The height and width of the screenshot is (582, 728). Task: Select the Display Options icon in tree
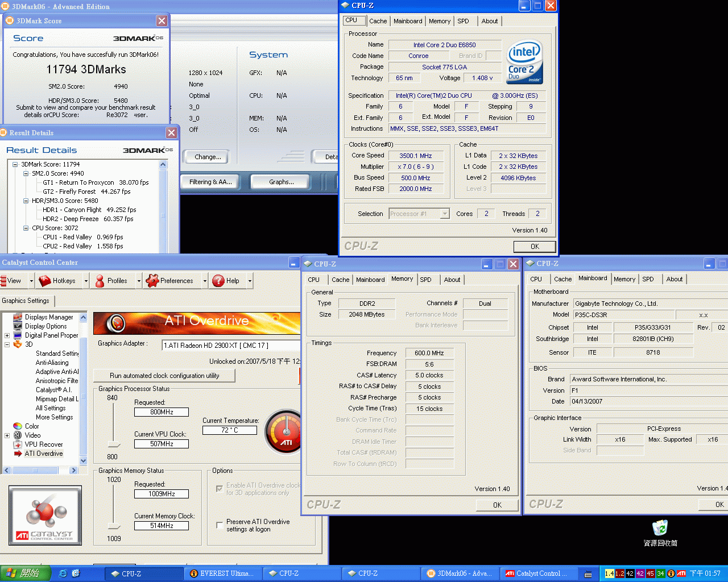18,326
